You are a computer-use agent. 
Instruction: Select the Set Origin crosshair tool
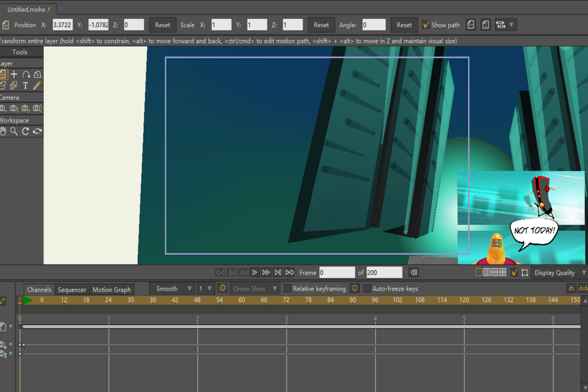(14, 75)
